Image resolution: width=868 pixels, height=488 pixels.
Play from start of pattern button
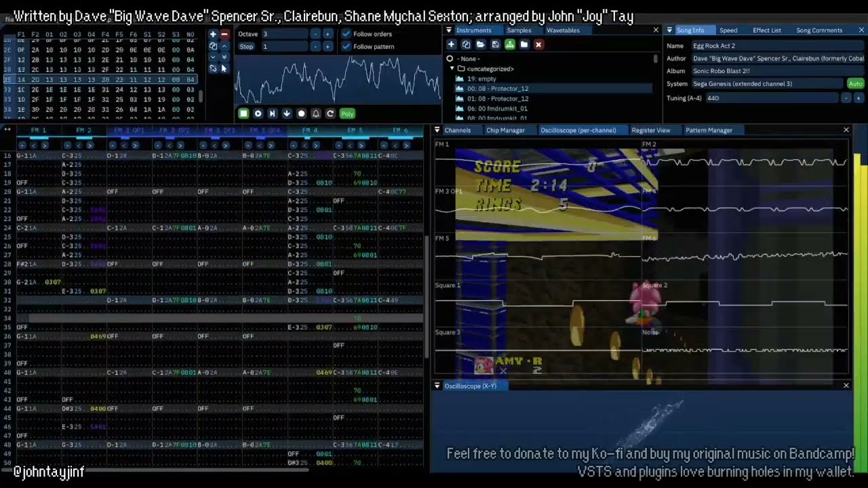pyautogui.click(x=272, y=114)
